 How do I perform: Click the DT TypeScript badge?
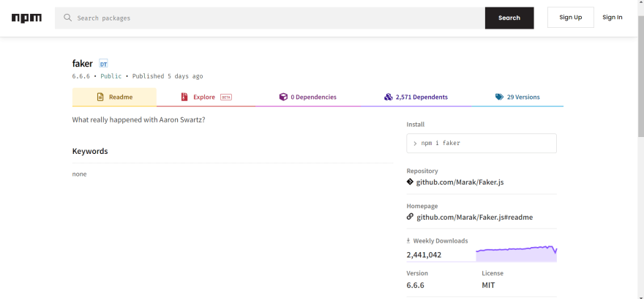click(103, 64)
